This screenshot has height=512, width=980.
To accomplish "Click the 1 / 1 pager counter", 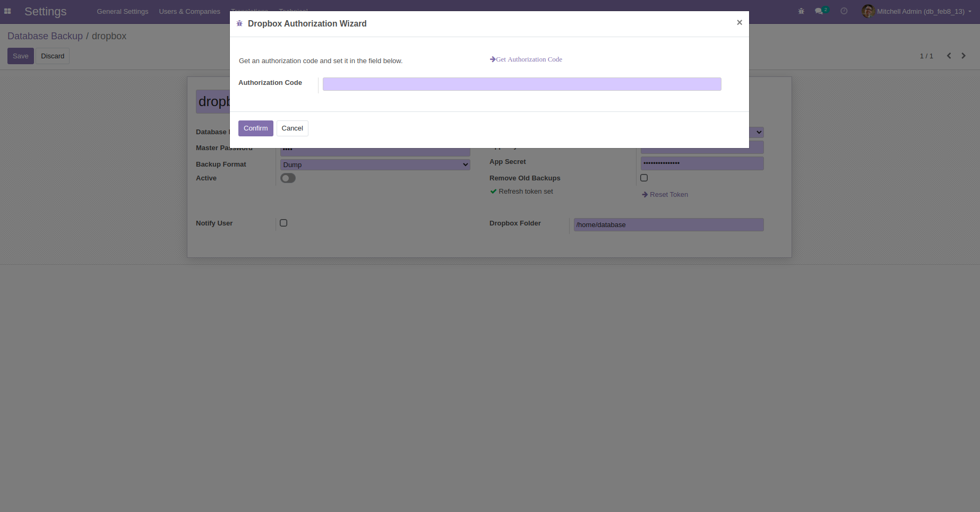I will [x=926, y=56].
